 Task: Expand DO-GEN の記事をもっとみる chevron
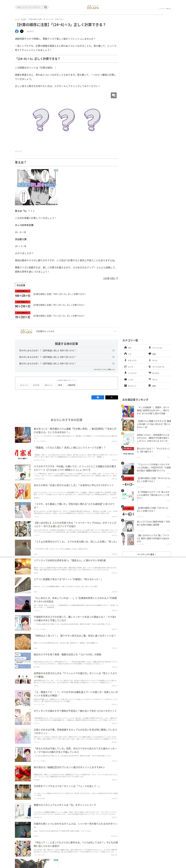(x=115, y=331)
